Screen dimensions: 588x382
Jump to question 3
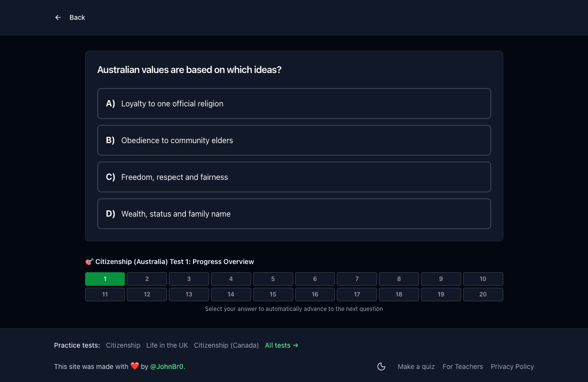189,279
